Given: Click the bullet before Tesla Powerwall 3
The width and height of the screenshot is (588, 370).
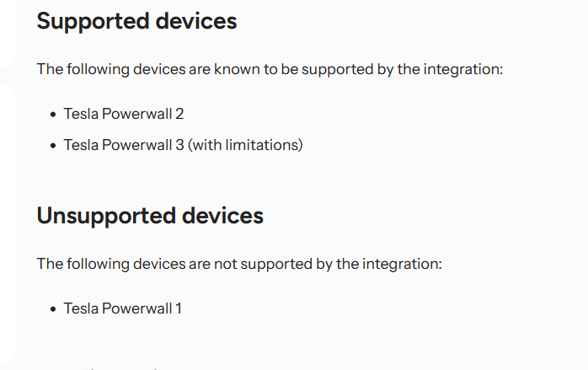Looking at the screenshot, I should (53, 146).
